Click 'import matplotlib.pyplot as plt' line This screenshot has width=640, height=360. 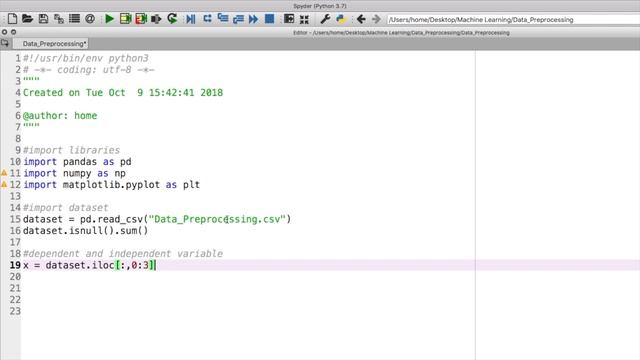[x=111, y=184]
